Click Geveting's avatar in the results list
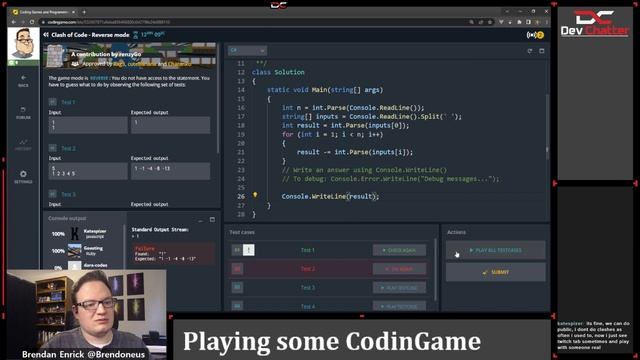This screenshot has height=360, width=640. [74, 251]
